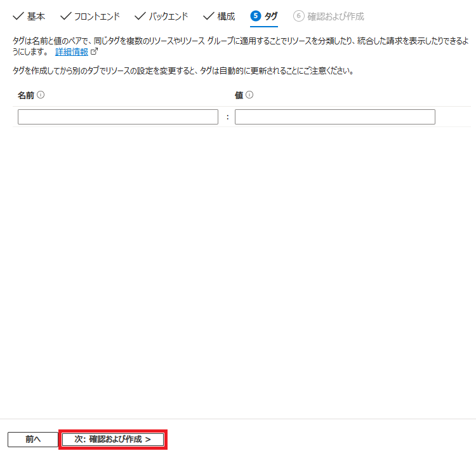Open the フロントエンド tab
This screenshot has width=476, height=465.
(90, 17)
